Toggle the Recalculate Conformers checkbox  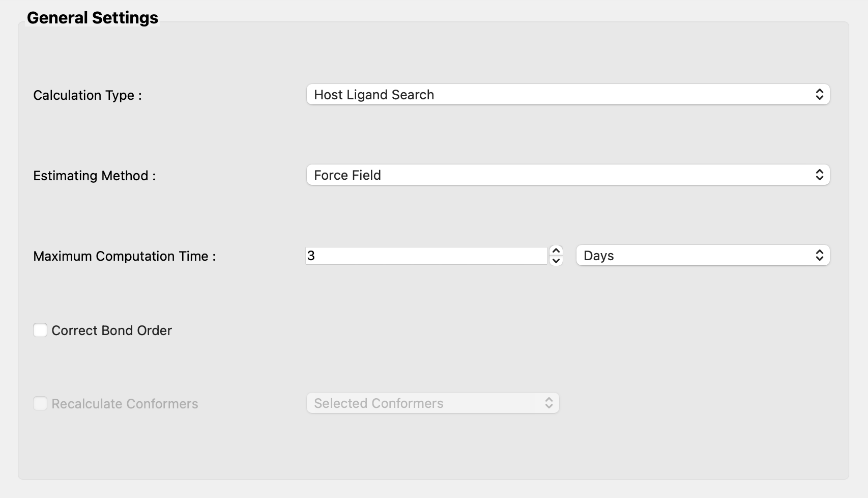40,403
